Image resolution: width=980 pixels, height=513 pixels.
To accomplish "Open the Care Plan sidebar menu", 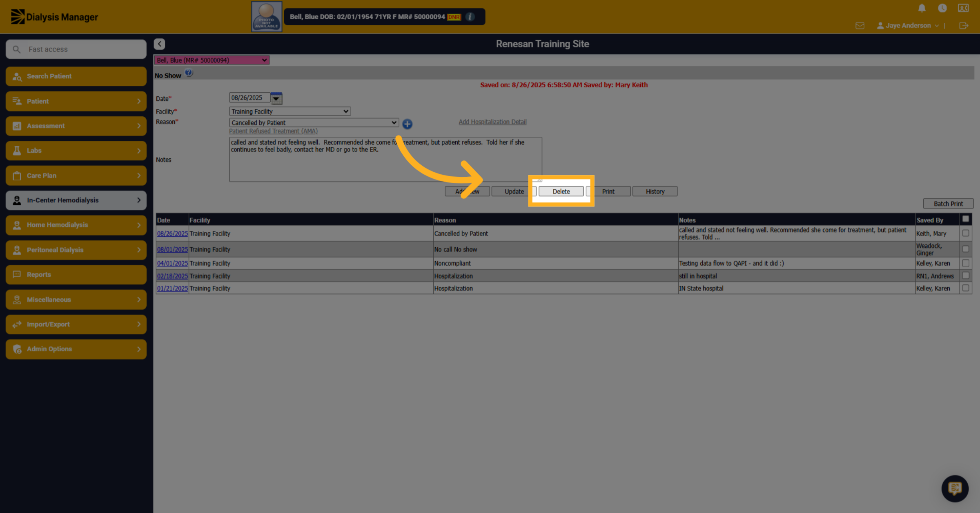I will [x=76, y=175].
